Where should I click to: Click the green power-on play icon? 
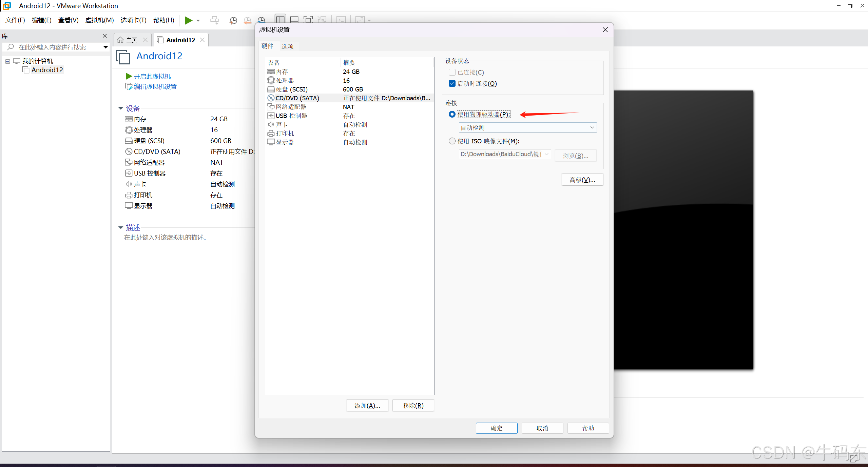(x=189, y=20)
